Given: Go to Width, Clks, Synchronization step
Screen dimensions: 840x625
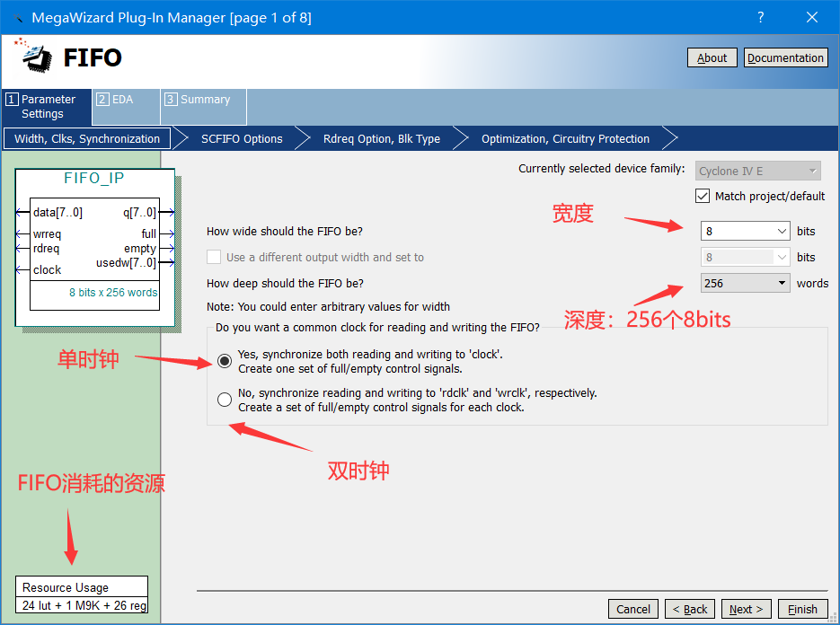Looking at the screenshot, I should click(x=87, y=138).
